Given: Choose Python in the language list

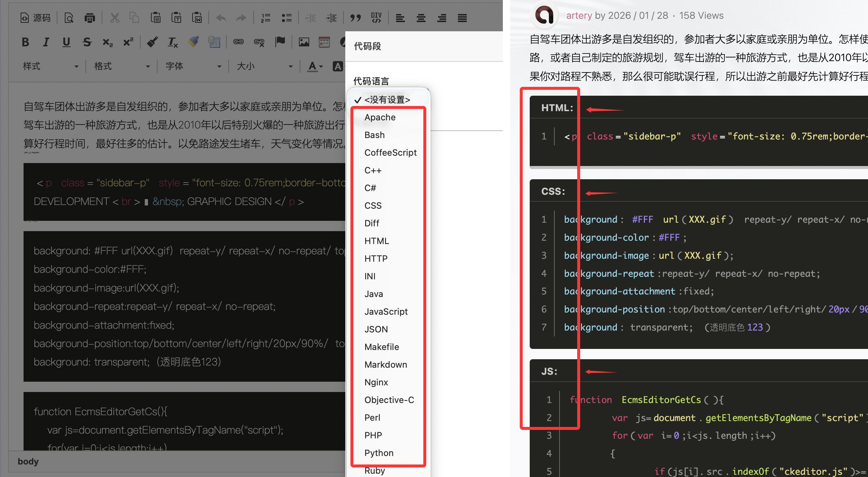Looking at the screenshot, I should (379, 453).
